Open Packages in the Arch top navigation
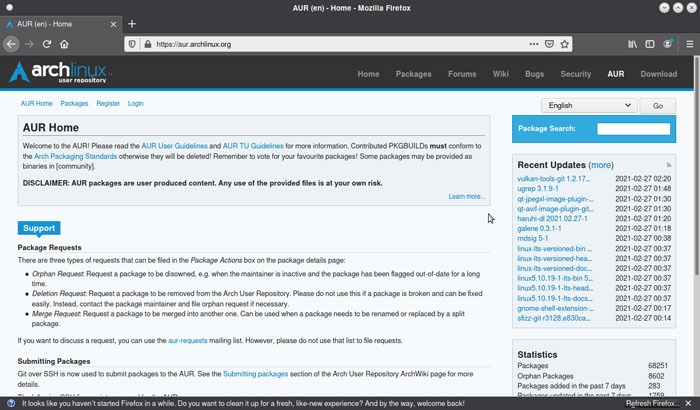Image resolution: width=700 pixels, height=410 pixels. pos(413,74)
